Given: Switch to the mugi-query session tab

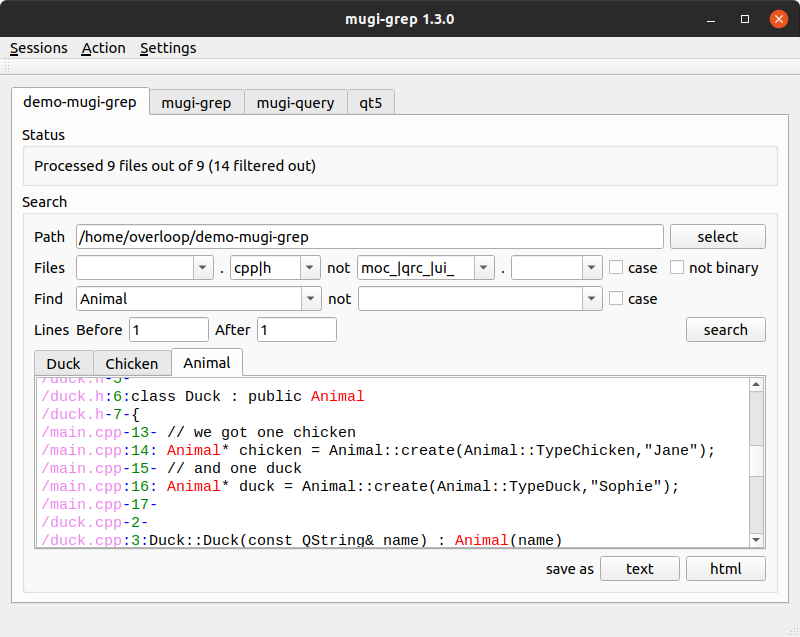Looking at the screenshot, I should (x=295, y=102).
